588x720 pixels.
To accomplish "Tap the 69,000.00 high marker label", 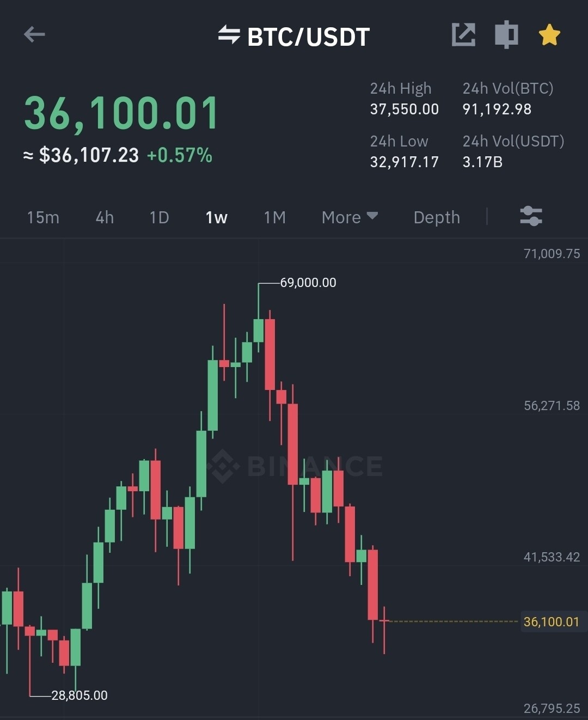I will click(x=308, y=283).
